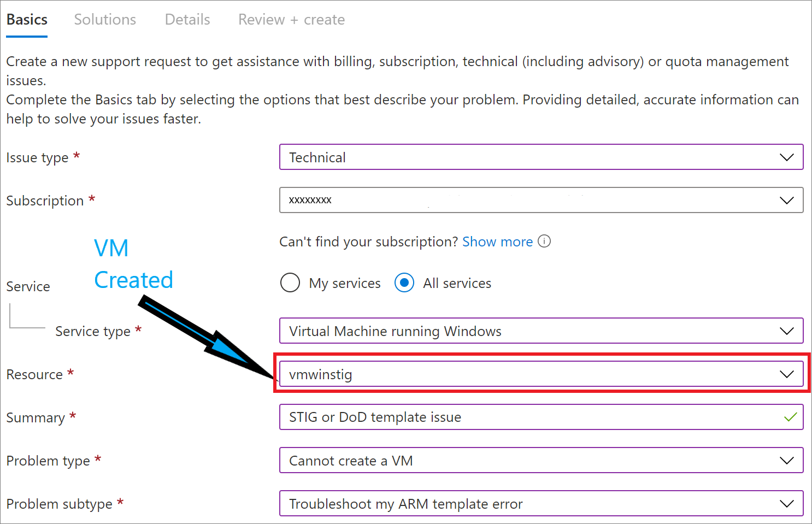The width and height of the screenshot is (812, 524).
Task: Click the chevron on vmwinstig Resource field
Action: 786,374
